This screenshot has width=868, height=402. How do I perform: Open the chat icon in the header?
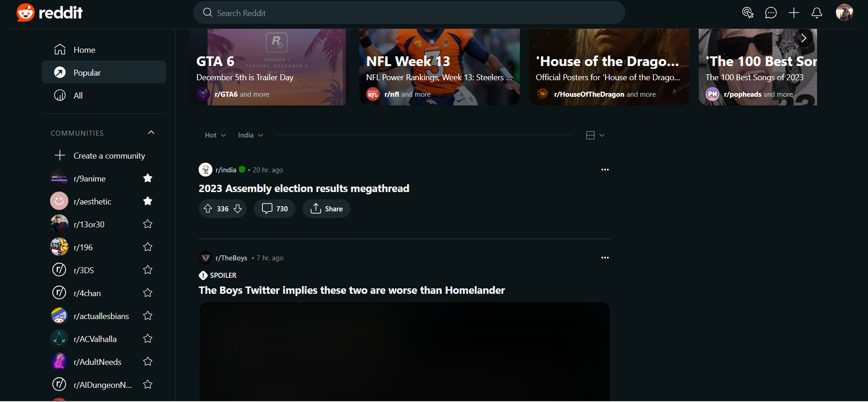(x=771, y=13)
